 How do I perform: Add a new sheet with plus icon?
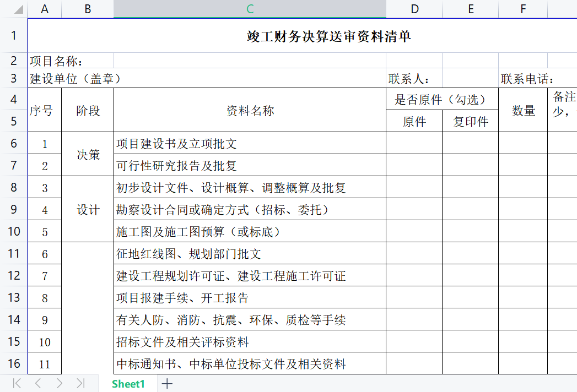167,384
